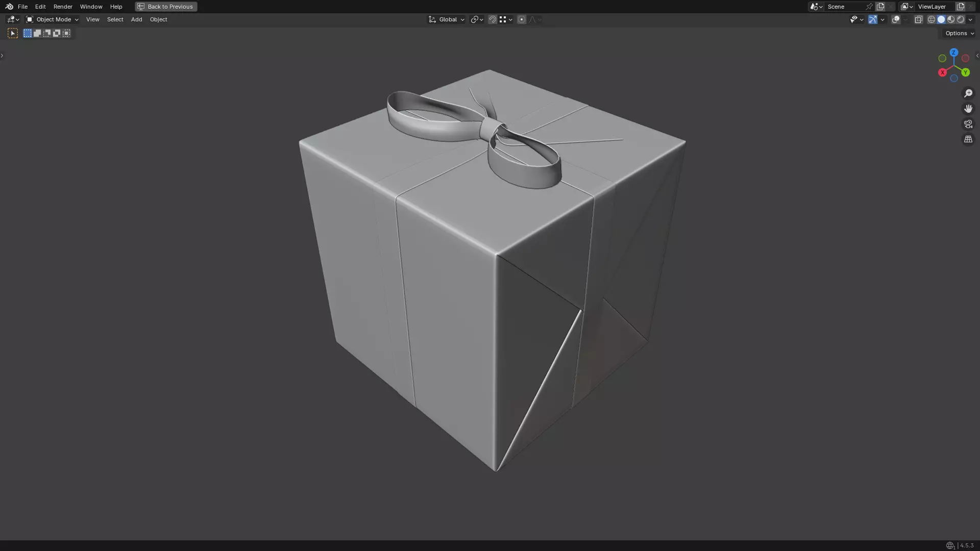The image size is (980, 551).
Task: Expand the right sidebar arrow
Action: point(977,56)
